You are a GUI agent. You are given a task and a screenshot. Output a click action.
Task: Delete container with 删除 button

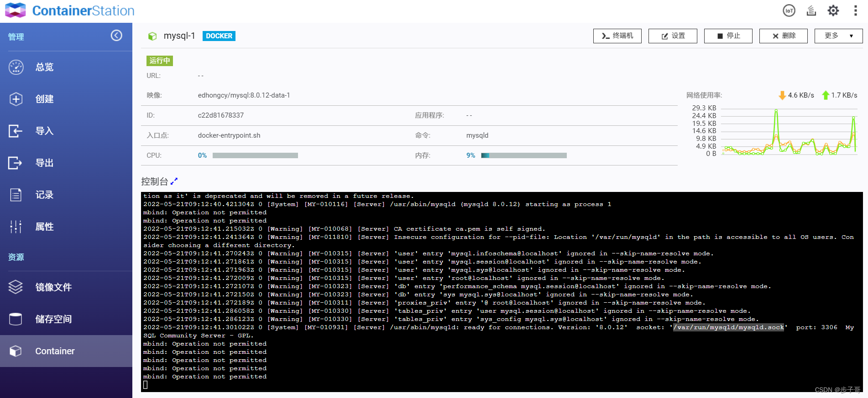point(784,36)
